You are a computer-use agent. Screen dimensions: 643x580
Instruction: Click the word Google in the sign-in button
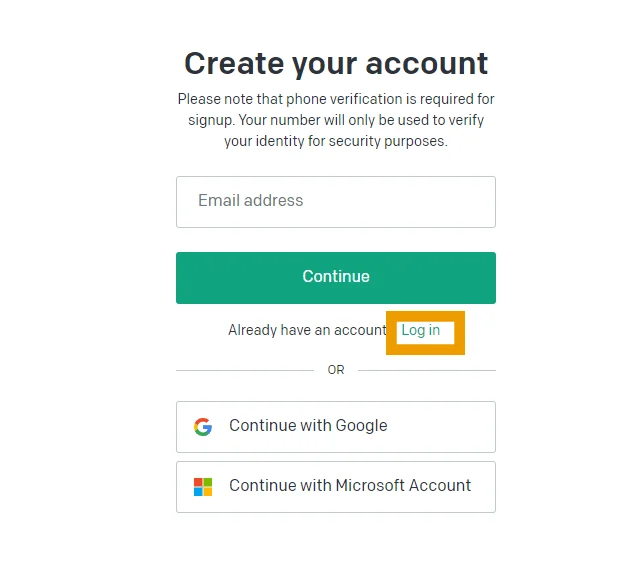pos(361,426)
